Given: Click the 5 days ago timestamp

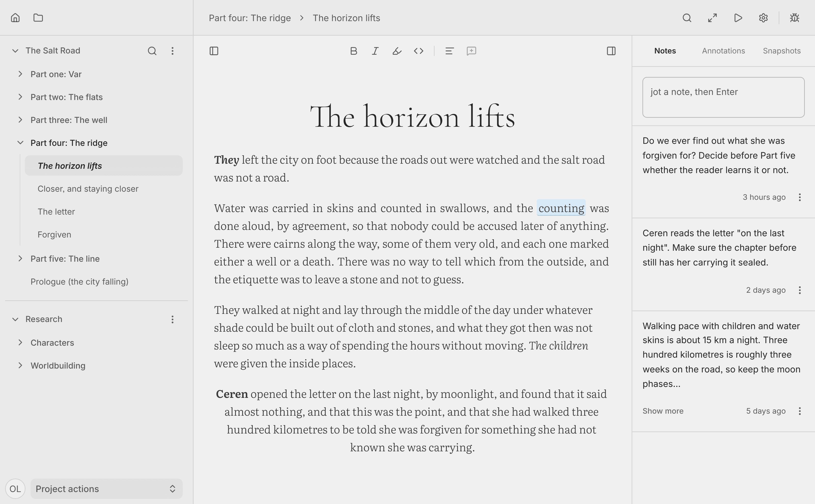Looking at the screenshot, I should coord(766,411).
